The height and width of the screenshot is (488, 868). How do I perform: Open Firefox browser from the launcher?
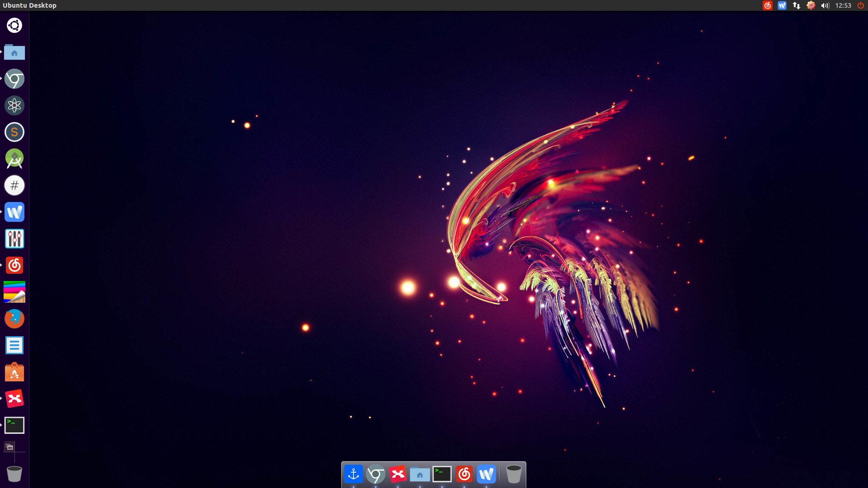(14, 319)
